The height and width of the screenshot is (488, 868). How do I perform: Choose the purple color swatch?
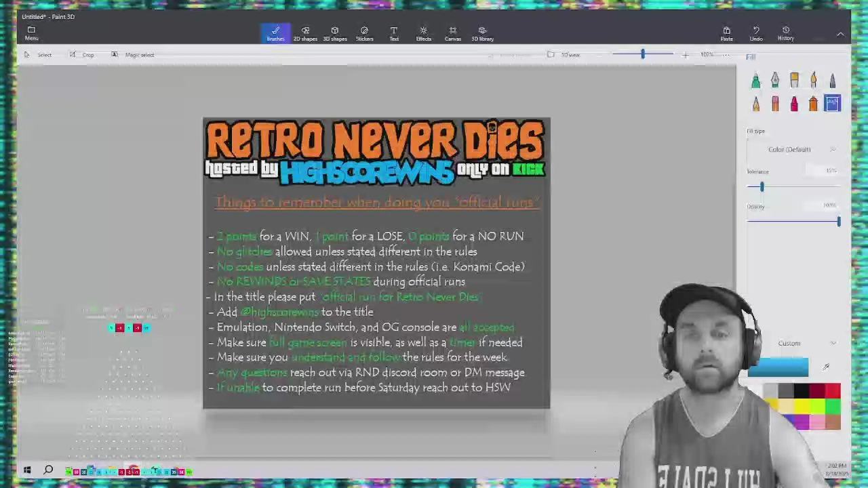click(802, 422)
